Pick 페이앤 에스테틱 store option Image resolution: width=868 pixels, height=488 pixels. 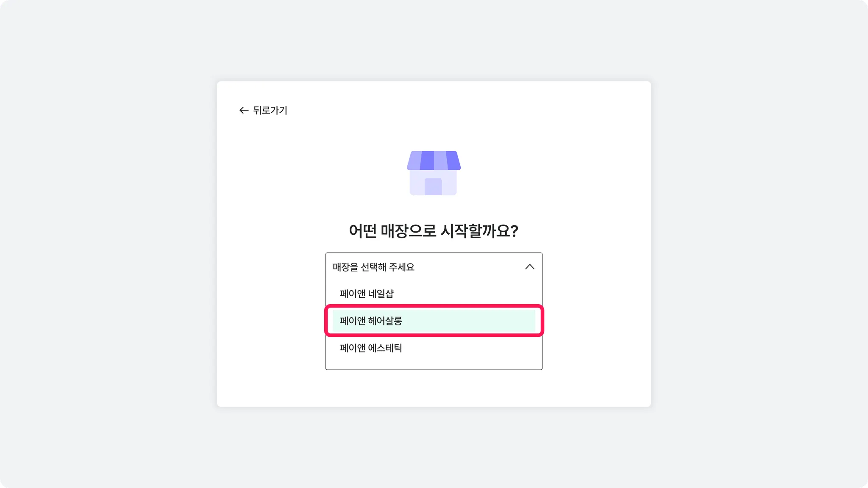371,348
